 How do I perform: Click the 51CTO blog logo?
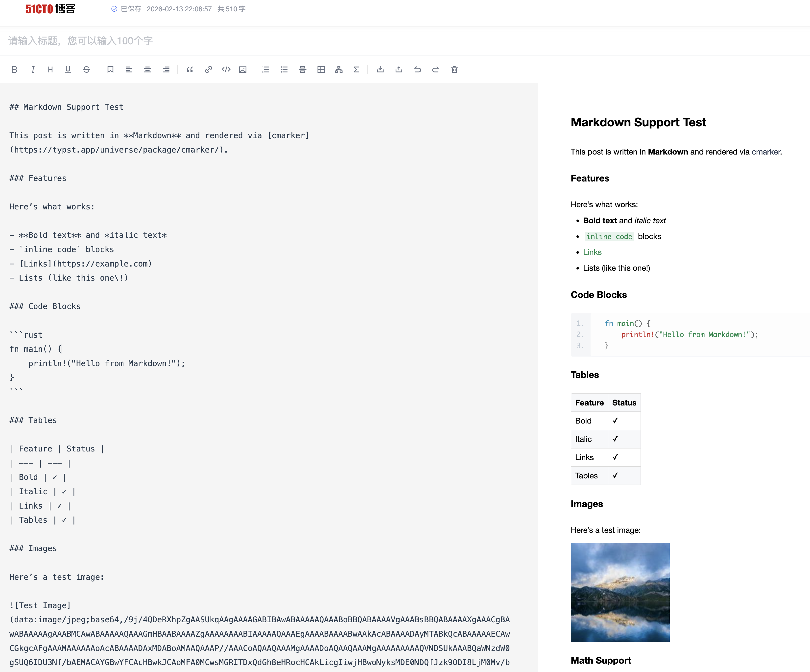coord(50,9)
